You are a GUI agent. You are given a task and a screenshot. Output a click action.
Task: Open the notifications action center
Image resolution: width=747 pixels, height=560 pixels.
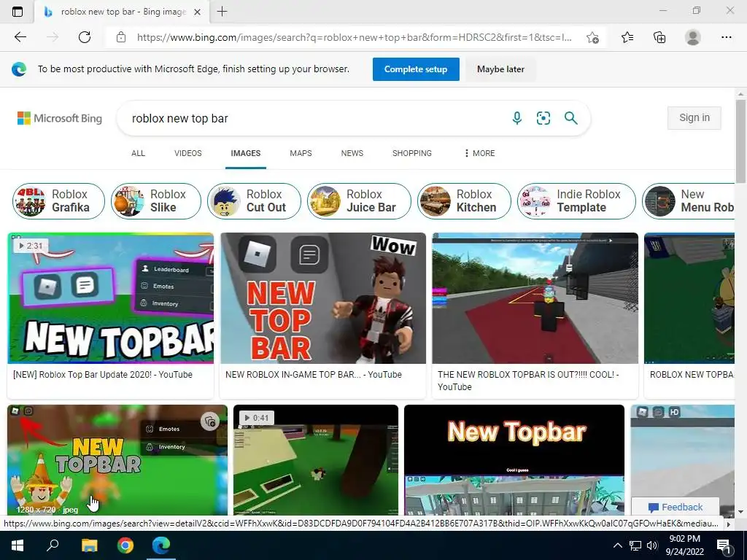point(724,545)
